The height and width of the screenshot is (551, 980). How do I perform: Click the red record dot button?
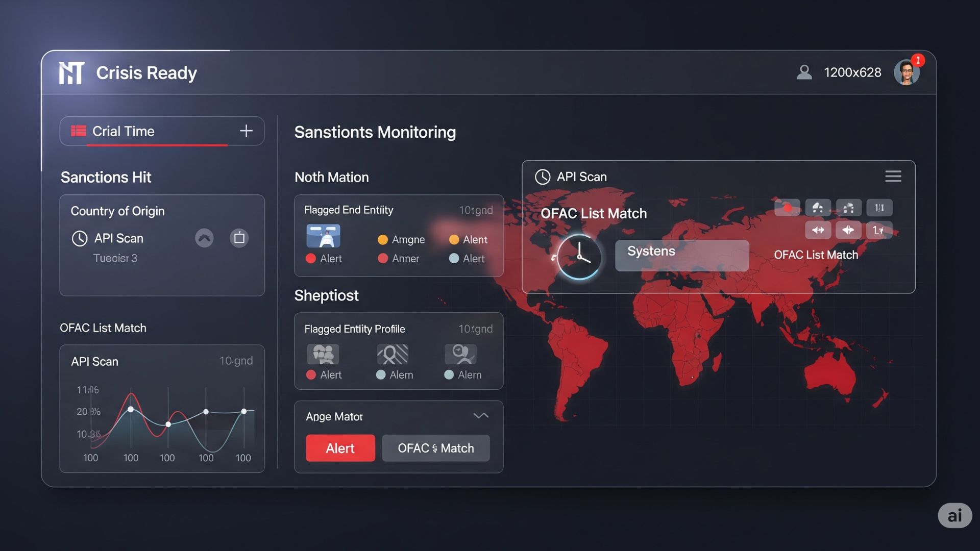(787, 208)
